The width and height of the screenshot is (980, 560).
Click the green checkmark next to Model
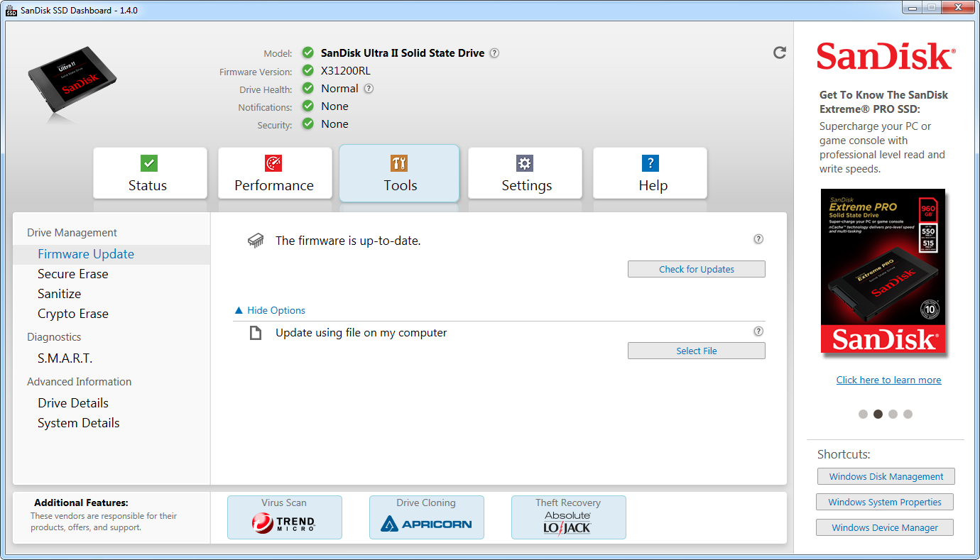pos(307,53)
